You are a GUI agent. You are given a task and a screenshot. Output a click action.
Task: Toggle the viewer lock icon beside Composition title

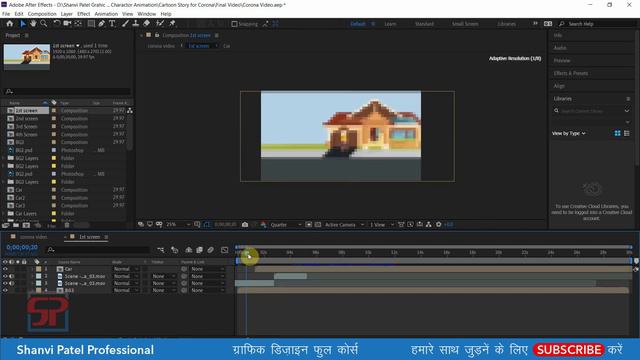(x=157, y=35)
